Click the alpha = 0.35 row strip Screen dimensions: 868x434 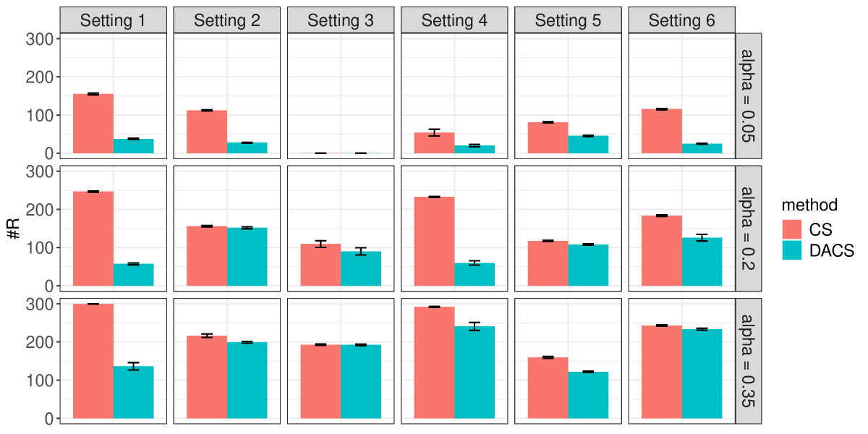click(749, 360)
